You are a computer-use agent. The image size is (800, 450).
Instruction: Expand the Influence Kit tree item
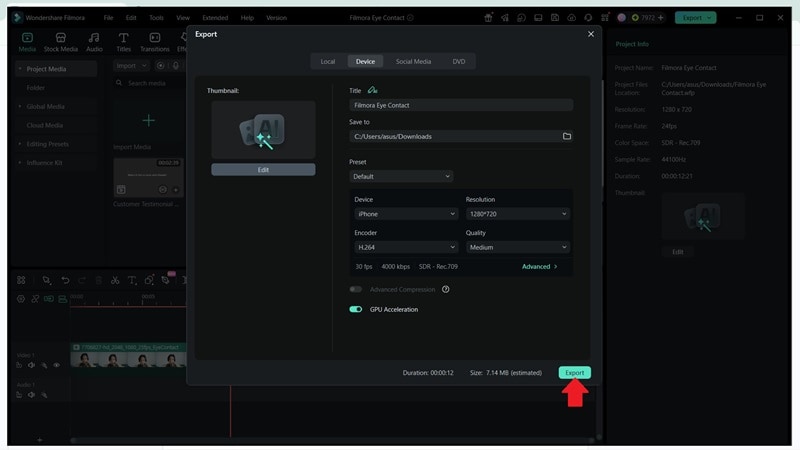pos(20,163)
